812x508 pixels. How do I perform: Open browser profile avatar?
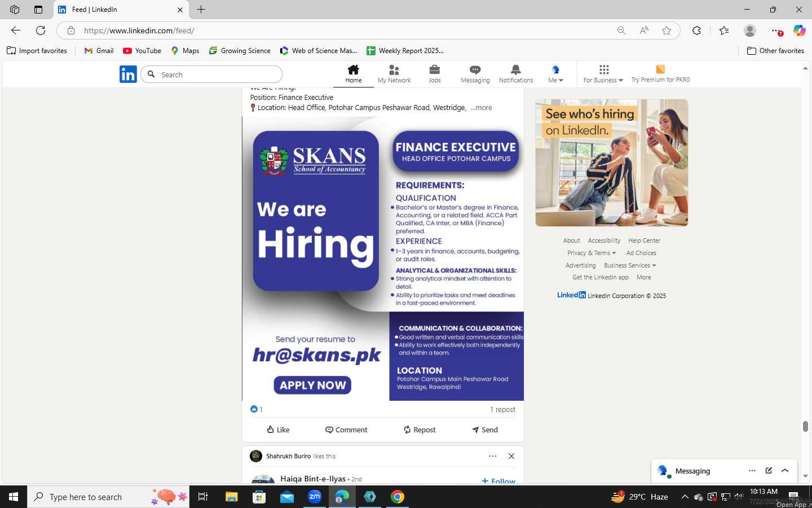pyautogui.click(x=750, y=30)
